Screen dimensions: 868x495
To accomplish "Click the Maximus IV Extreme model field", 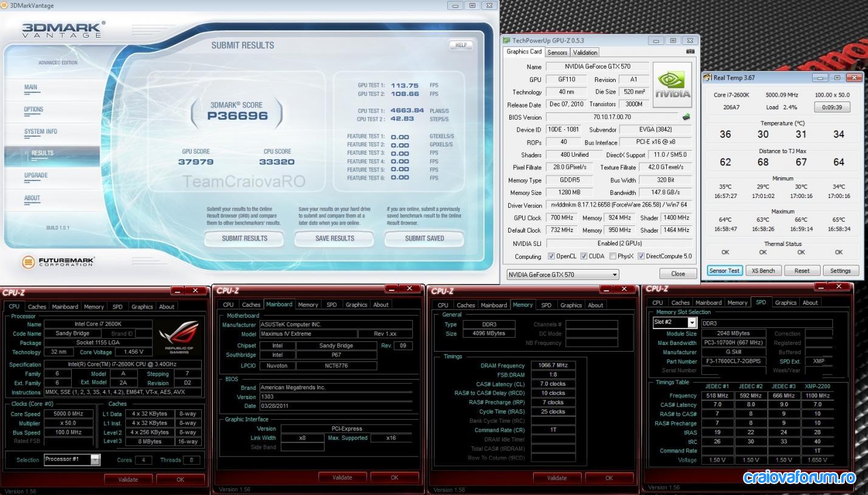I will click(308, 334).
